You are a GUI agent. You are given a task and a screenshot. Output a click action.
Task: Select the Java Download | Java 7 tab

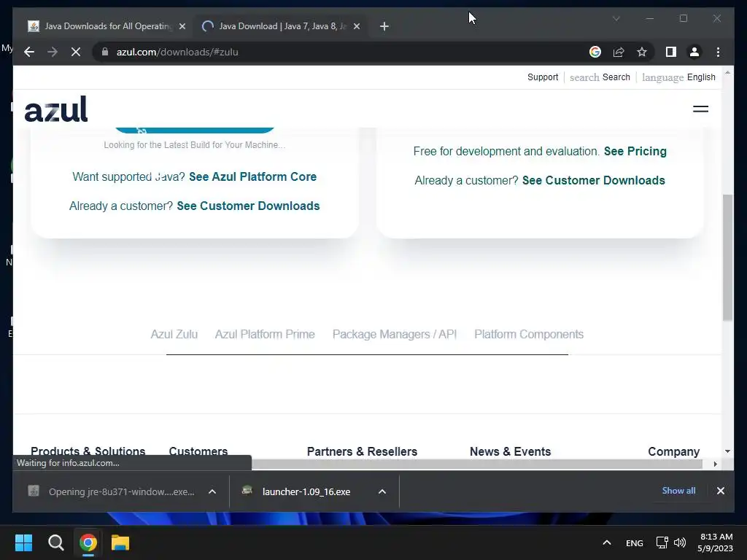tap(282, 26)
